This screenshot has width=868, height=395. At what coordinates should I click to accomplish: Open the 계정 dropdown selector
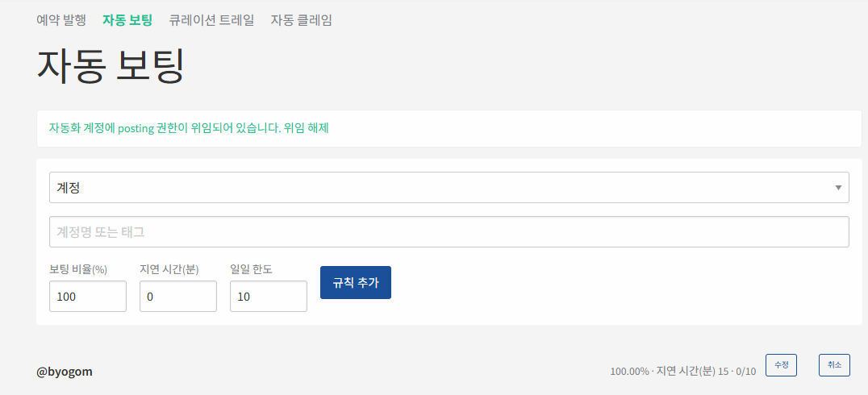(x=449, y=188)
